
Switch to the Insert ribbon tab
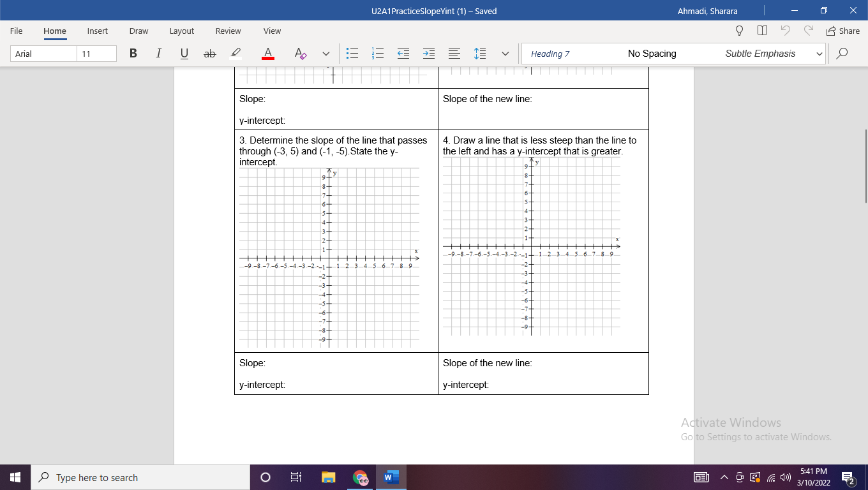coord(97,31)
